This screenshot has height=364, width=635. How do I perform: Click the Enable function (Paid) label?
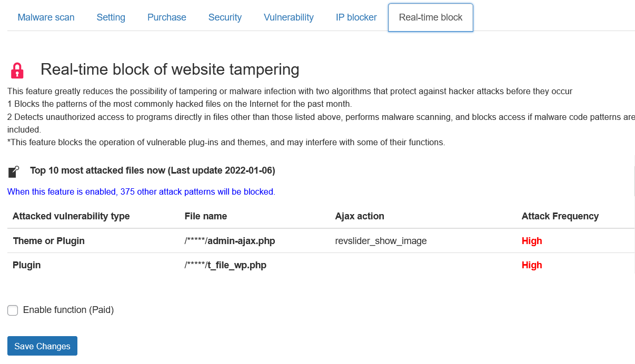tap(68, 310)
